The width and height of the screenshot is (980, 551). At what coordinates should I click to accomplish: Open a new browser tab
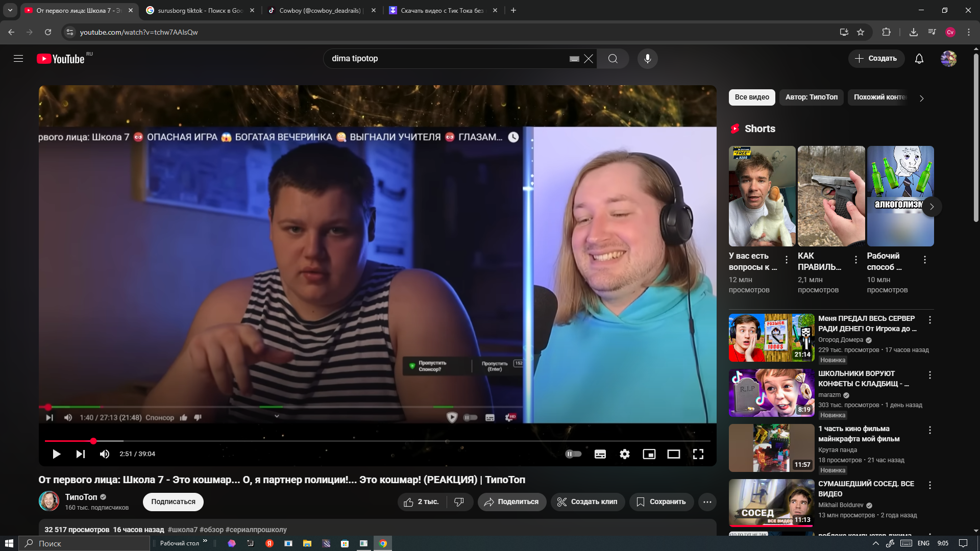[513, 10]
